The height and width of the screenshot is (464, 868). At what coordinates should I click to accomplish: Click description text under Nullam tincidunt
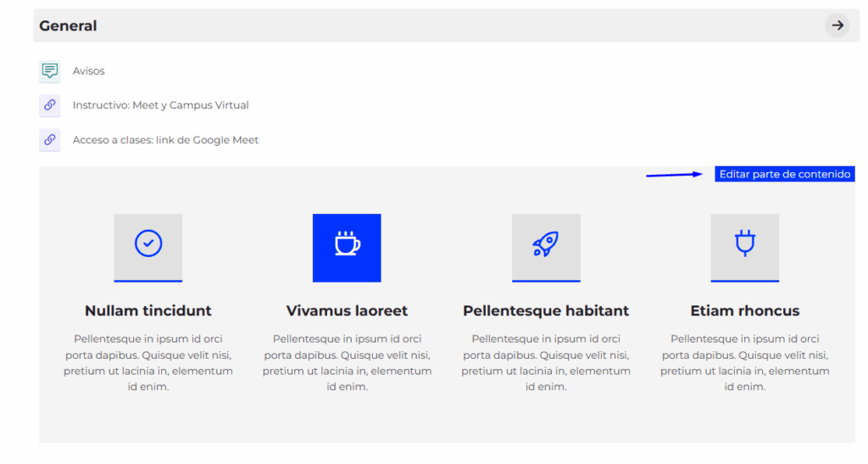click(x=148, y=362)
